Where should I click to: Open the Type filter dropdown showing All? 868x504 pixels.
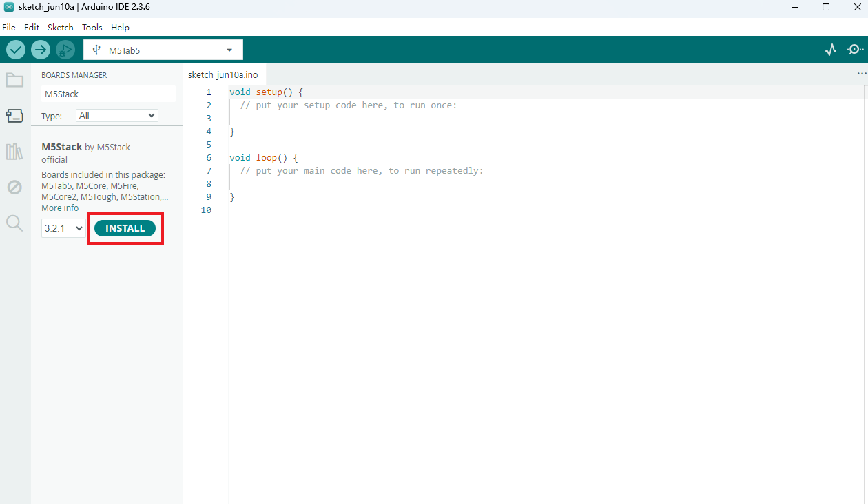(117, 116)
